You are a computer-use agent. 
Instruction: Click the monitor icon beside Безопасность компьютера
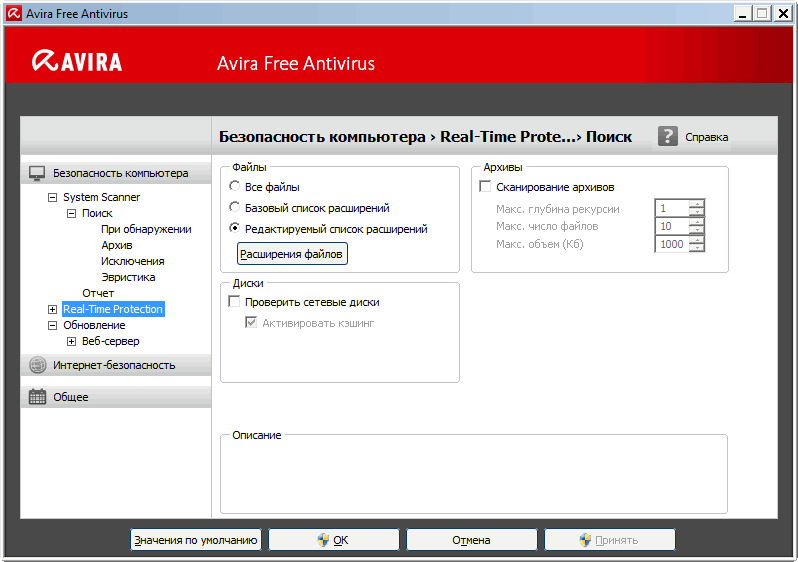coord(37,173)
